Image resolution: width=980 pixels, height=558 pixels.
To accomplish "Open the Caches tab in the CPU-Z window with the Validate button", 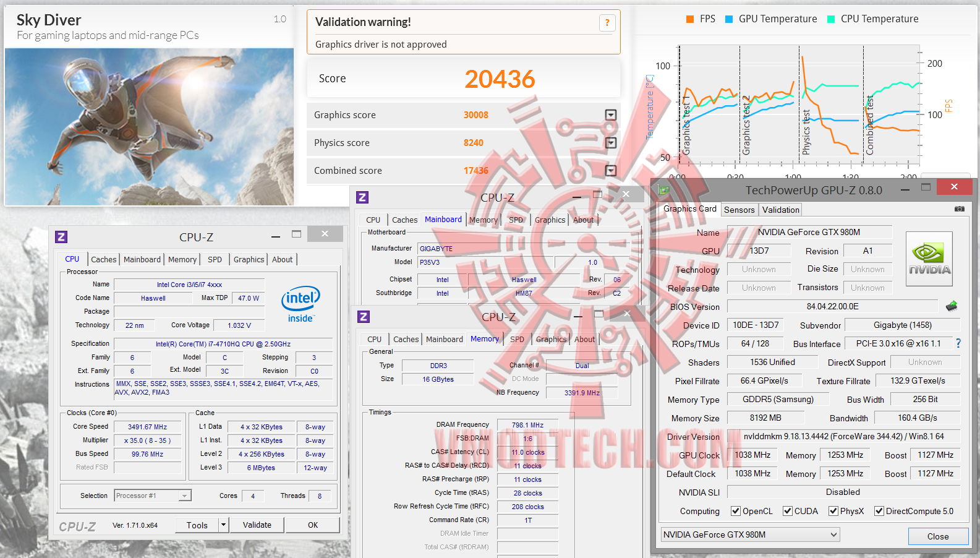I will tap(104, 260).
